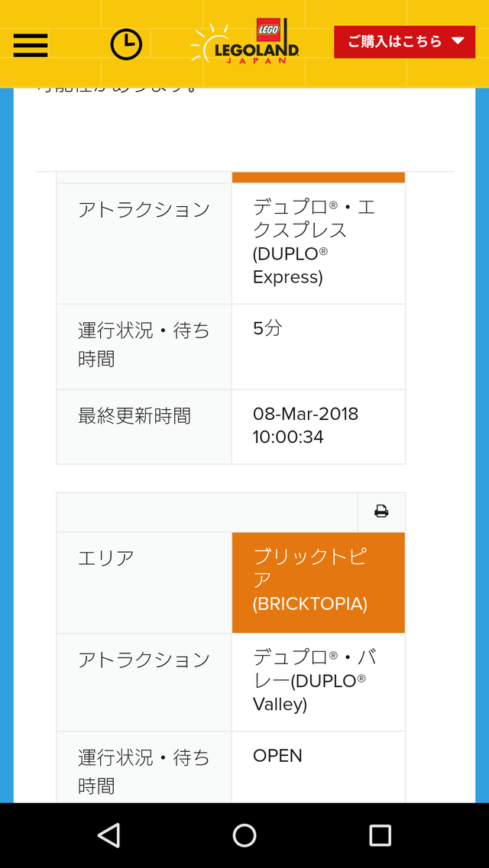Tap the orange header strip above DUPLO Express
The width and height of the screenshot is (489, 868).
pyautogui.click(x=319, y=177)
